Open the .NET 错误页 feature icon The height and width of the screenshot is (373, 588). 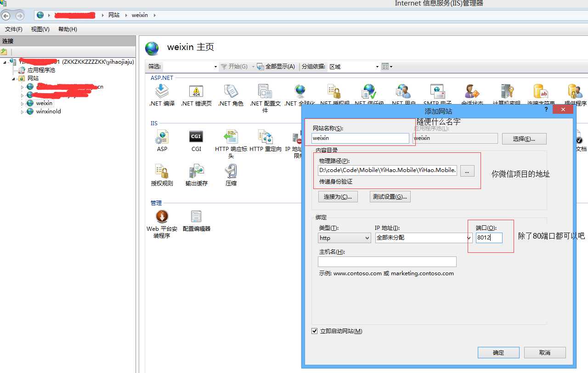tap(196, 91)
